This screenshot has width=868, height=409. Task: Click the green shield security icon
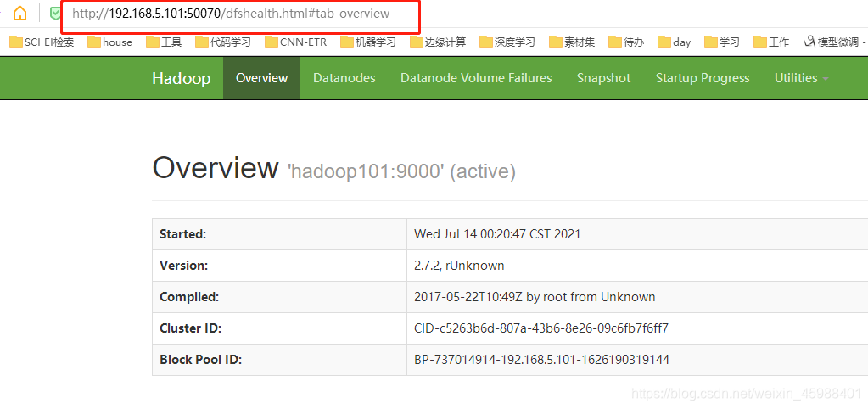(x=55, y=14)
